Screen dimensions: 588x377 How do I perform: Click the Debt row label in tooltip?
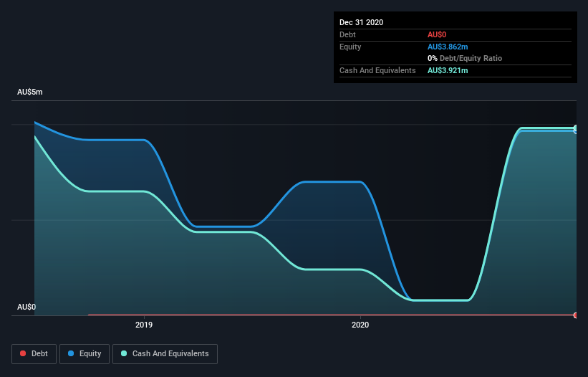tap(347, 35)
